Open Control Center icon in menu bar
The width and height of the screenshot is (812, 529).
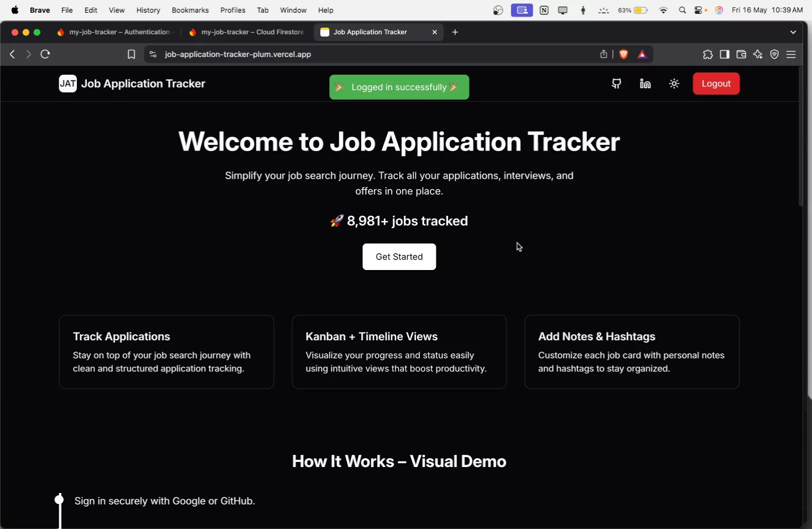[x=700, y=10]
